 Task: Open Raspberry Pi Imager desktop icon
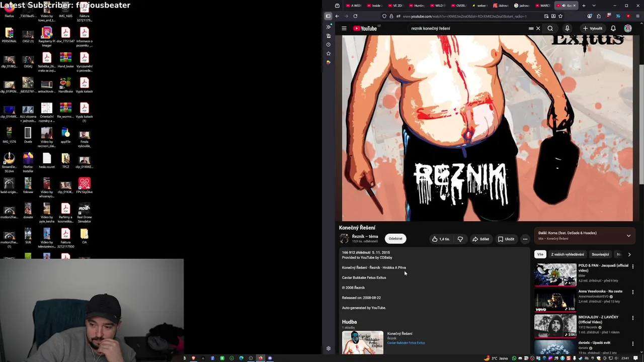point(47,36)
